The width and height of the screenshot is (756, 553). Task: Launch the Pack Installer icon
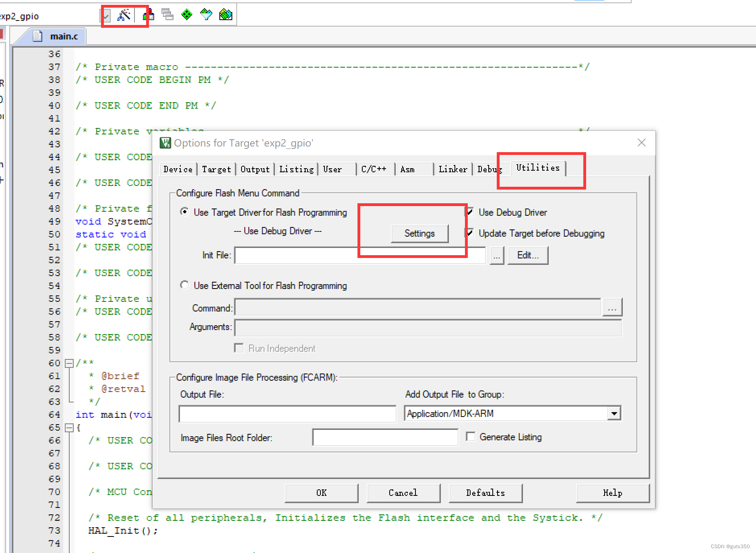225,14
